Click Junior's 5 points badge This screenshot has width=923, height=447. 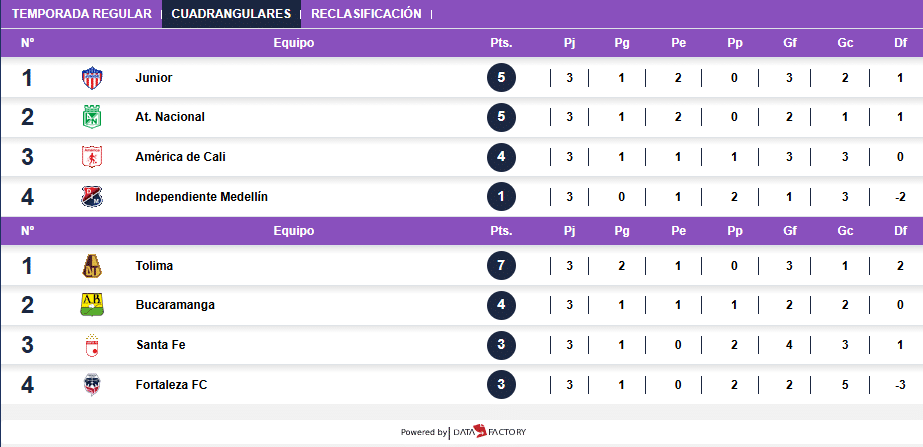[x=501, y=78]
